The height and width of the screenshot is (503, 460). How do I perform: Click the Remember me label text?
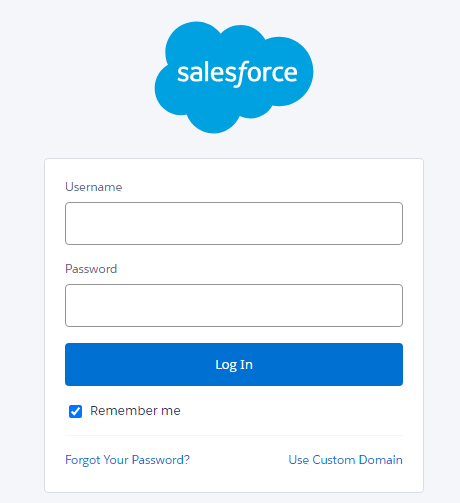[x=135, y=411]
